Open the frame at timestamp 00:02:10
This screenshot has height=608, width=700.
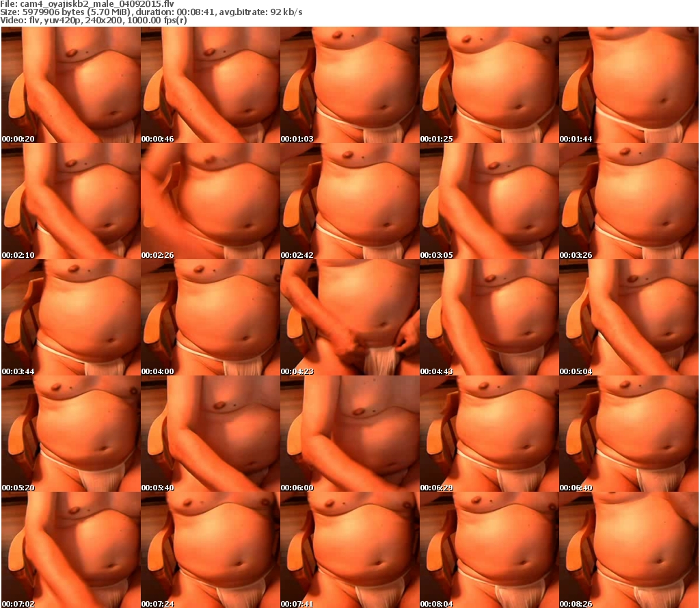click(71, 201)
